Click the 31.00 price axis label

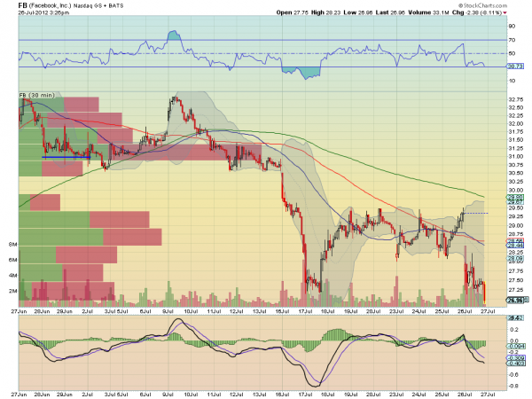pos(515,156)
